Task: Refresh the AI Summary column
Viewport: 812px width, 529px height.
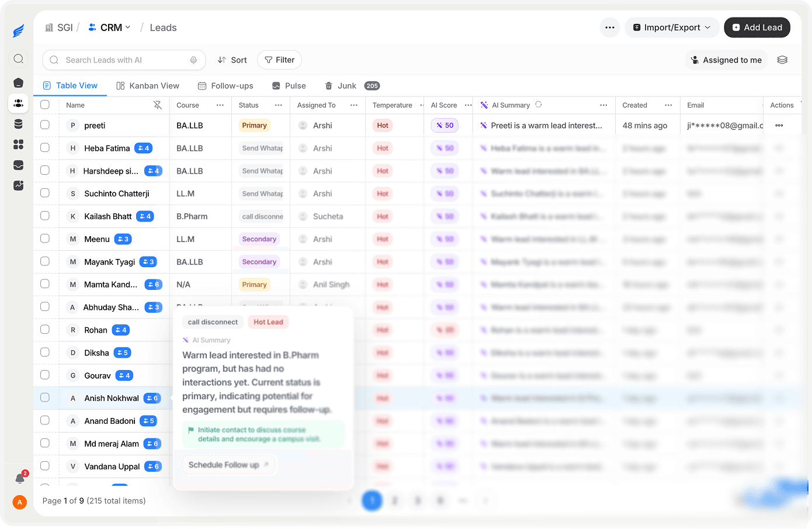Action: 539,105
